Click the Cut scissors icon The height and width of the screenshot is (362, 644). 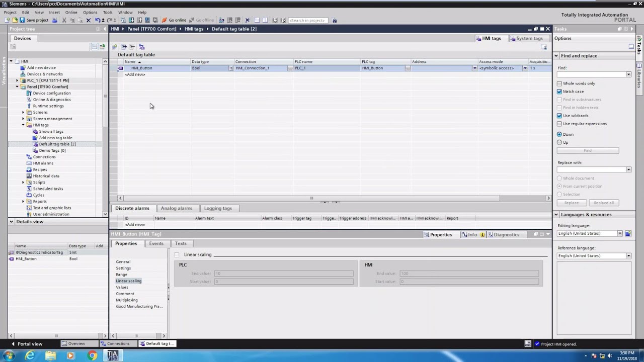[x=64, y=20]
